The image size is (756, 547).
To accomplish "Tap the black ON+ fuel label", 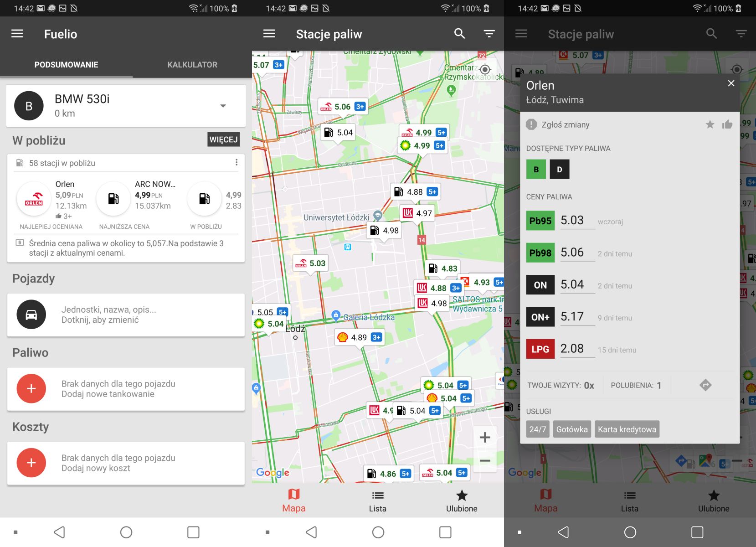I will [540, 317].
